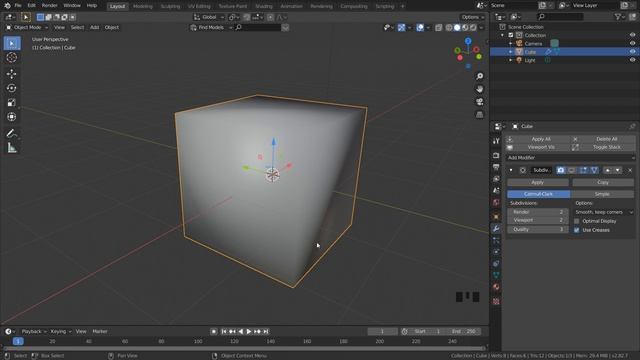Image resolution: width=640 pixels, height=360 pixels.
Task: Open the Object Mode dropdown
Action: [x=27, y=27]
